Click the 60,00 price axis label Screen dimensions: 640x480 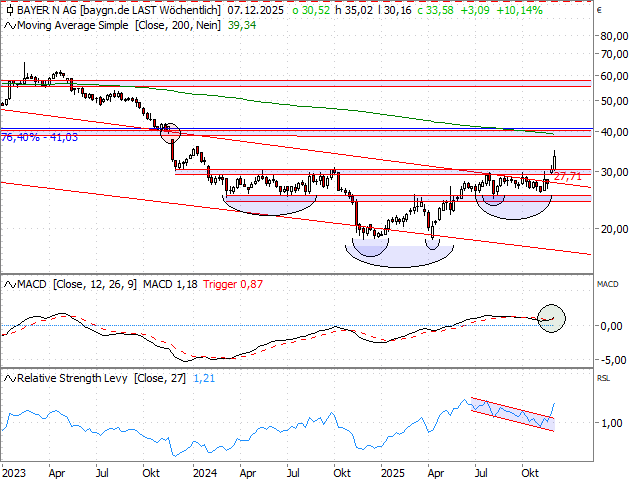[614, 76]
